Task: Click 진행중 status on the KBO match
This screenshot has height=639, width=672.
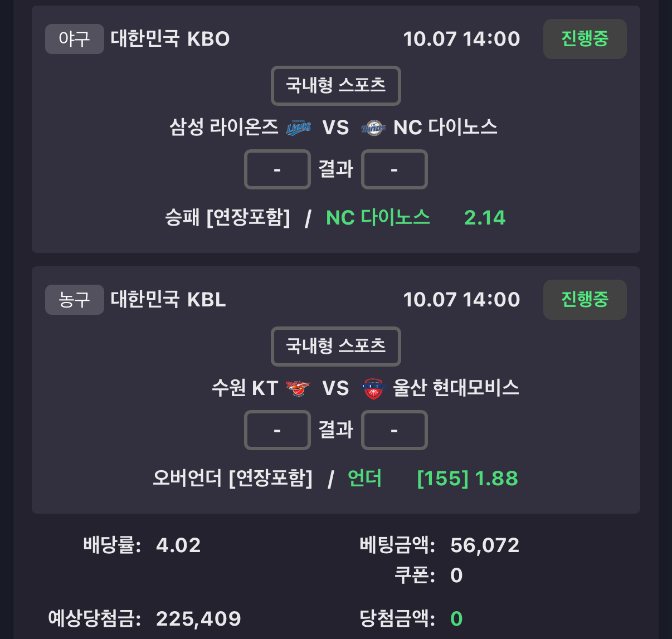Action: [x=585, y=39]
